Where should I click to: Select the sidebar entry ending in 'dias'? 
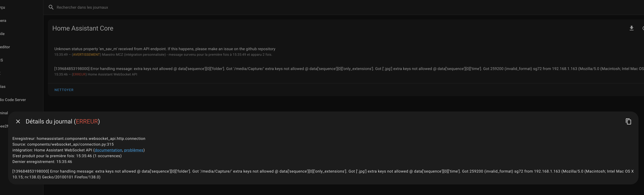coord(3,86)
